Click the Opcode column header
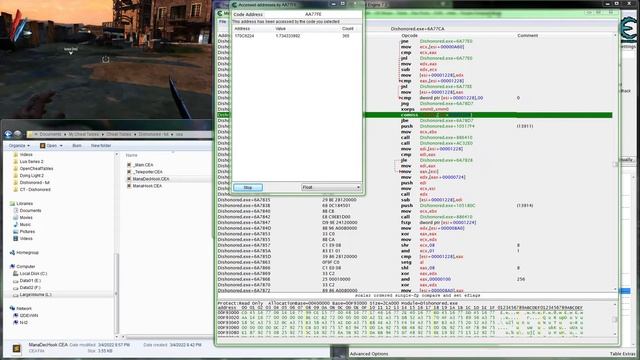This screenshot has height=360, width=640. [x=409, y=36]
